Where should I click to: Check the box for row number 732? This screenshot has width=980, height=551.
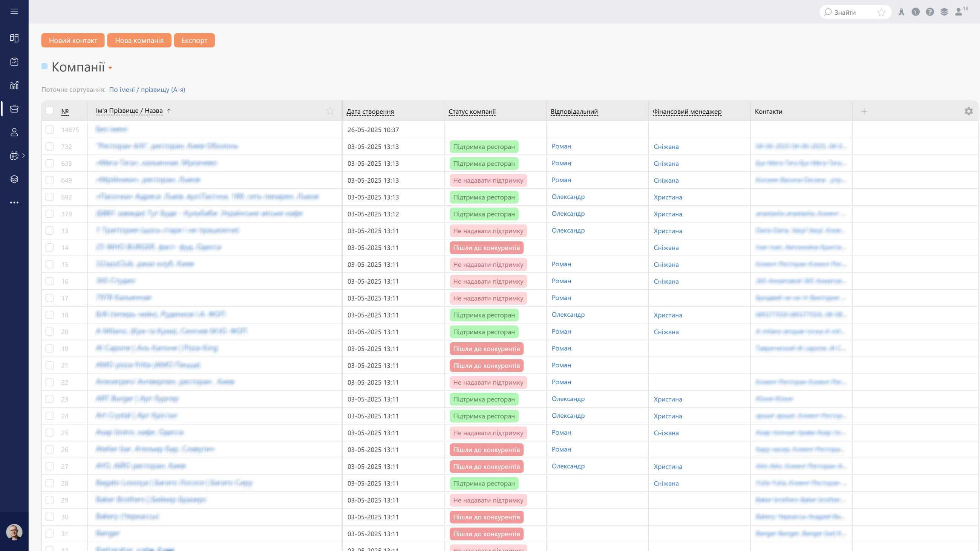(x=49, y=147)
